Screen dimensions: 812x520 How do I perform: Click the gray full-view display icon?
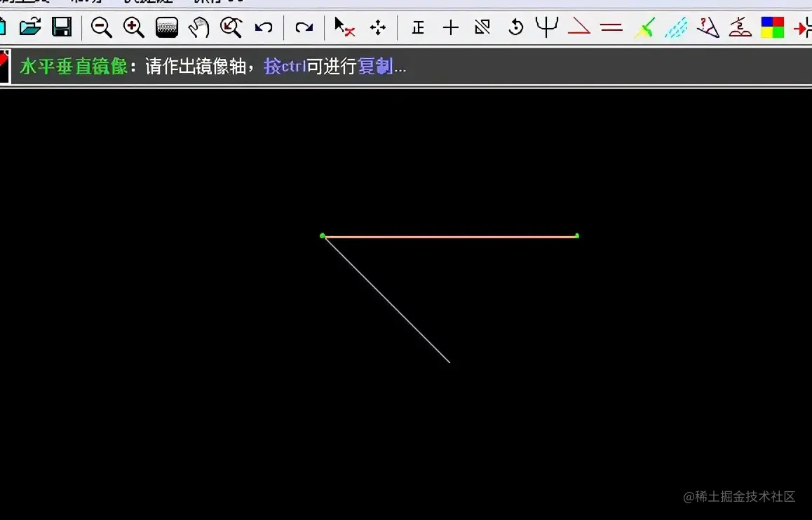tap(167, 27)
